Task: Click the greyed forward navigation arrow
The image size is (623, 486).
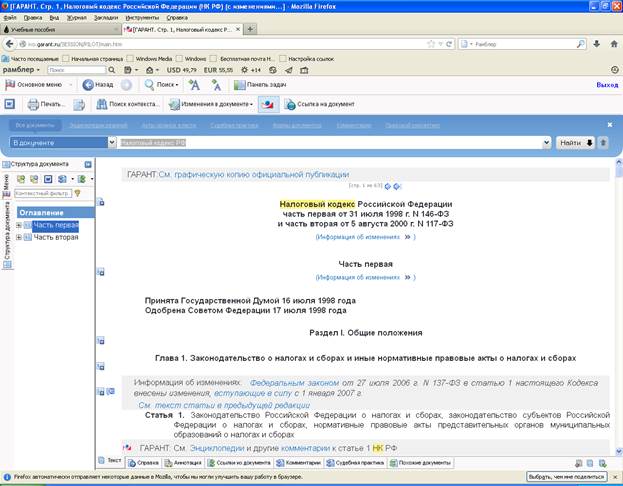Action: point(126,85)
